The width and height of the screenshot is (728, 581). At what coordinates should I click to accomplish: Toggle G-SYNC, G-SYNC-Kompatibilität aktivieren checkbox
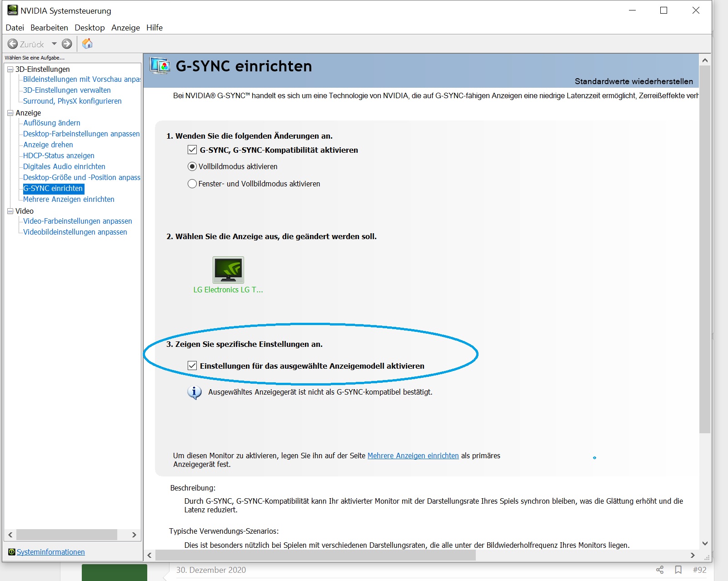192,150
